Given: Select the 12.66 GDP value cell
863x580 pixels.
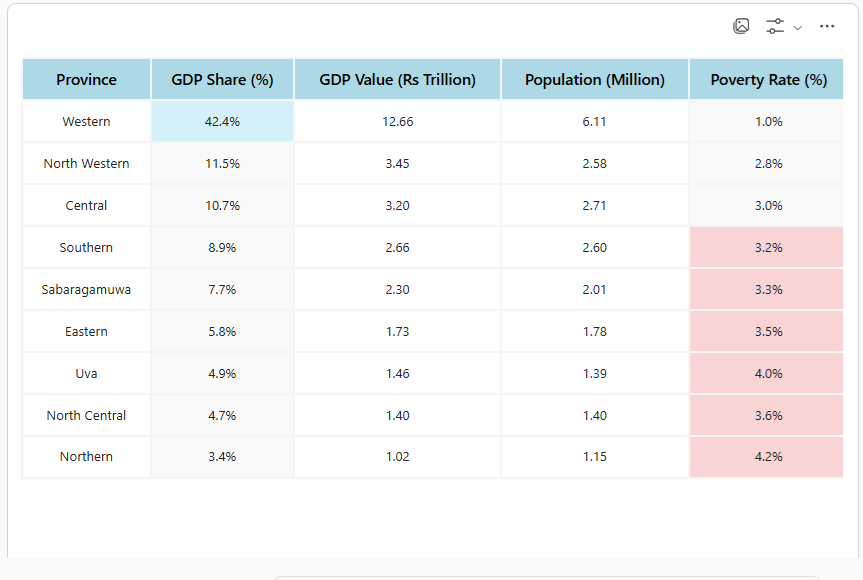Looking at the screenshot, I should [397, 121].
